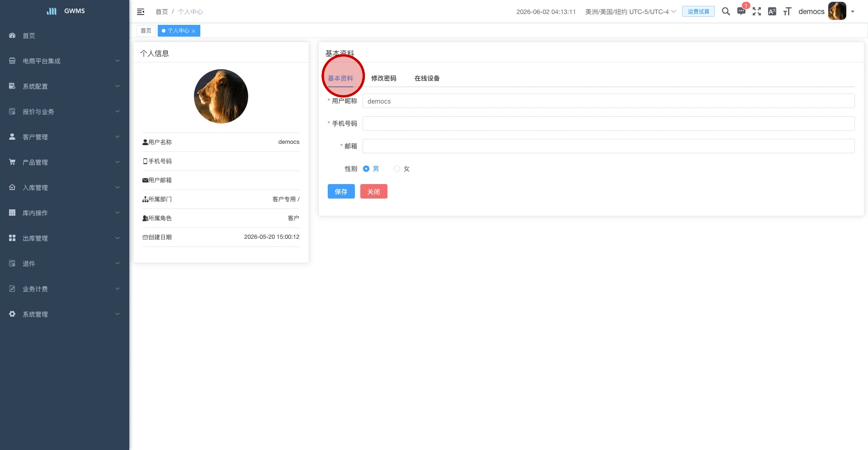868x450 pixels.
Task: Click the 入库管理 sidebar icon
Action: coord(12,187)
